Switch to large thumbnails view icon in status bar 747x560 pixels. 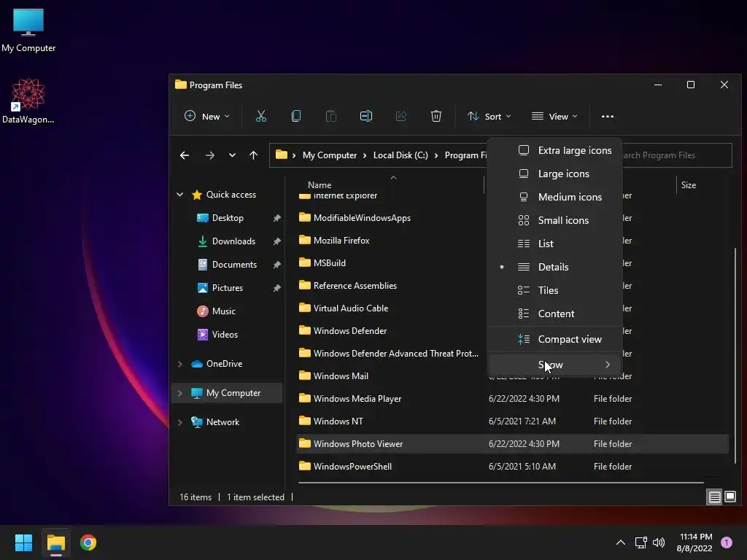pyautogui.click(x=729, y=497)
